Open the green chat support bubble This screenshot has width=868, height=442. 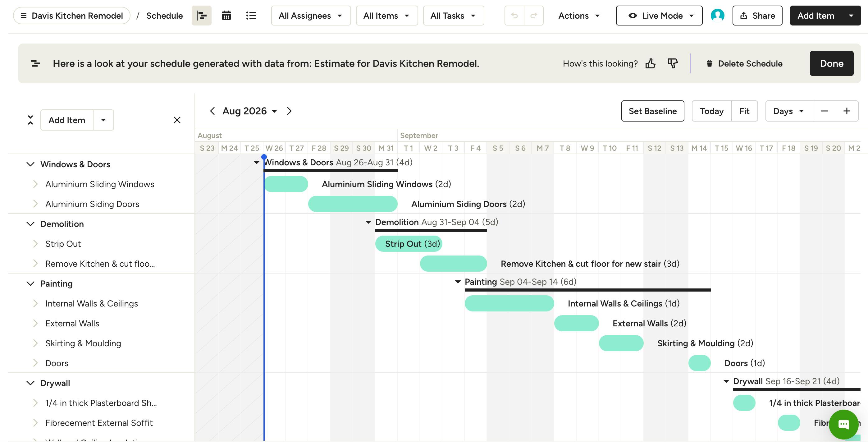coord(843,425)
